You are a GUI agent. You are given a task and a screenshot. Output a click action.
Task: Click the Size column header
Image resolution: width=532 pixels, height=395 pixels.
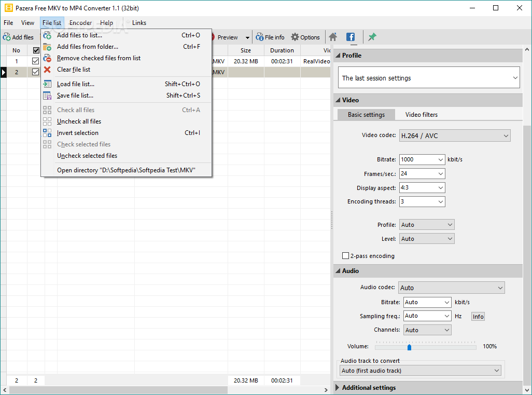click(246, 50)
